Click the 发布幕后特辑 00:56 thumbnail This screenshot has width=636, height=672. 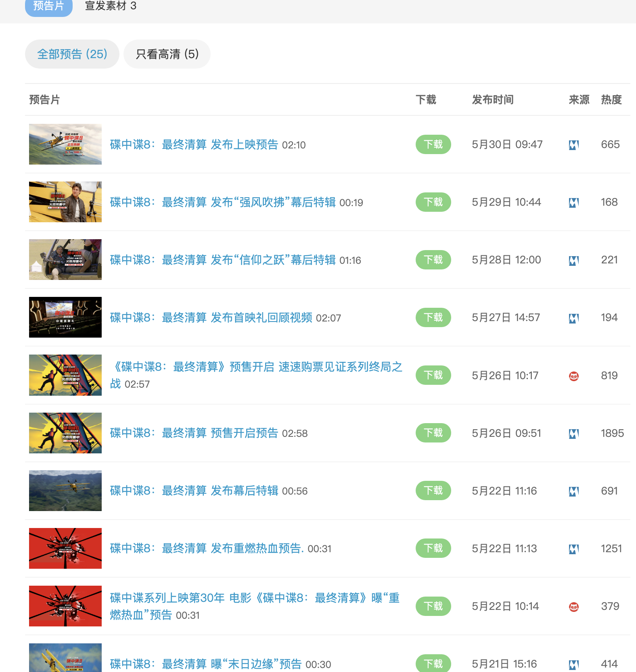pos(65,490)
